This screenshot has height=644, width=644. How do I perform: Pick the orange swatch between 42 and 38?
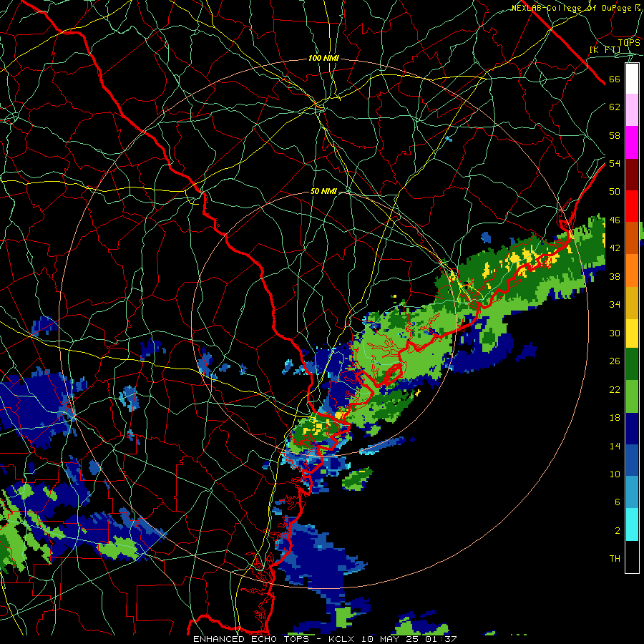[632, 270]
